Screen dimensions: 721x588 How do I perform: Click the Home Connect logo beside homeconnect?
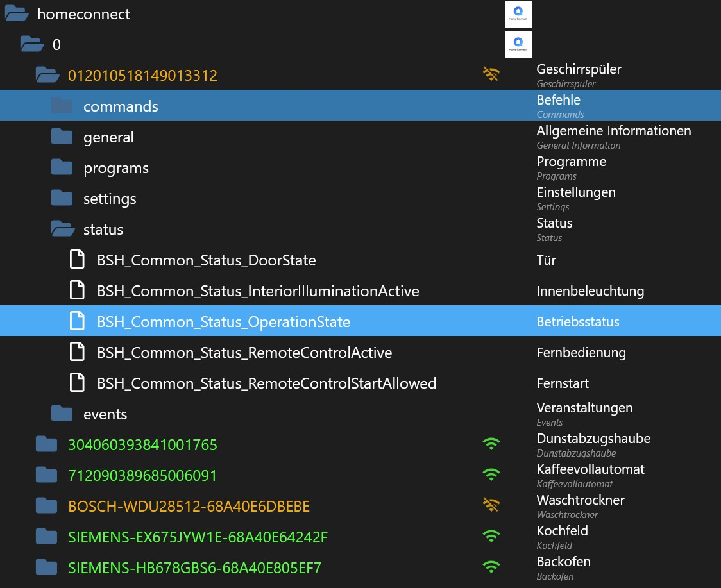[518, 14]
